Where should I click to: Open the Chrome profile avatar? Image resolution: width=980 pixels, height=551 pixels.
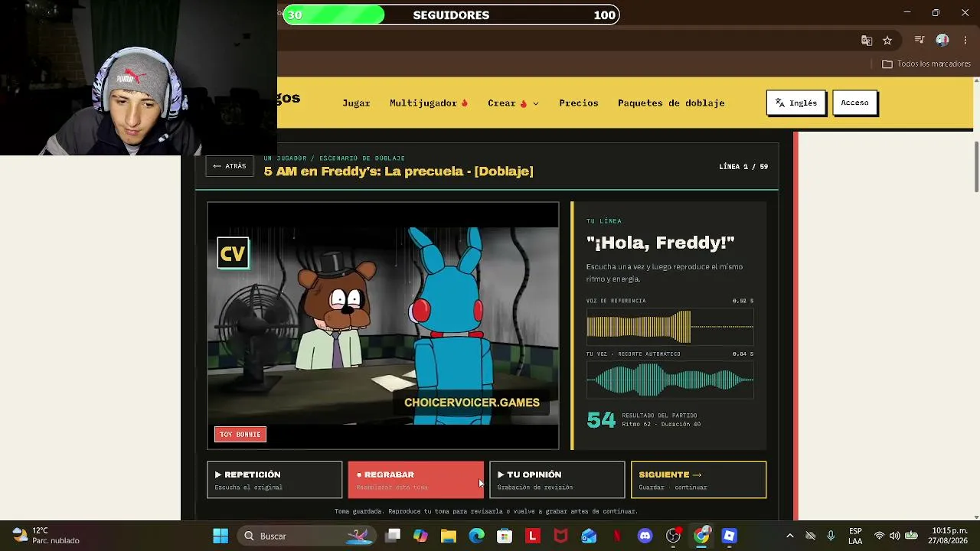(942, 41)
